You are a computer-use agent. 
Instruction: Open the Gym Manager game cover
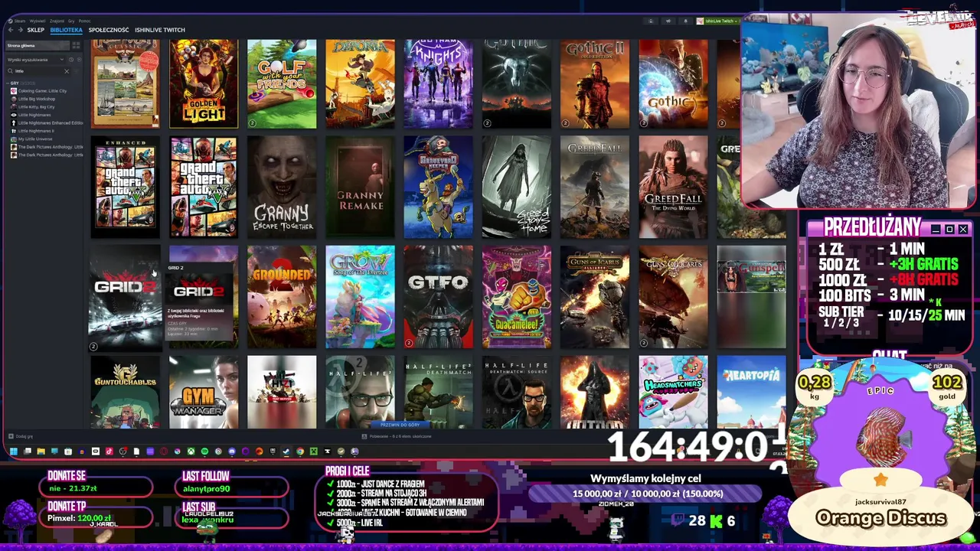203,392
